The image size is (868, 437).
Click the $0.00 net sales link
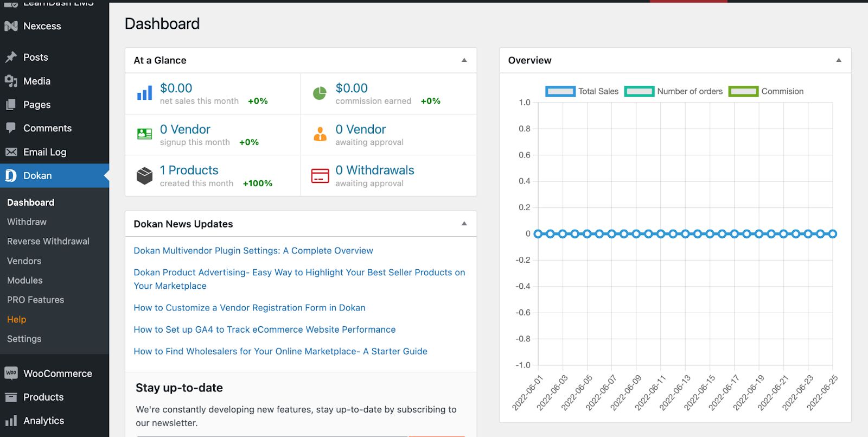coord(176,88)
